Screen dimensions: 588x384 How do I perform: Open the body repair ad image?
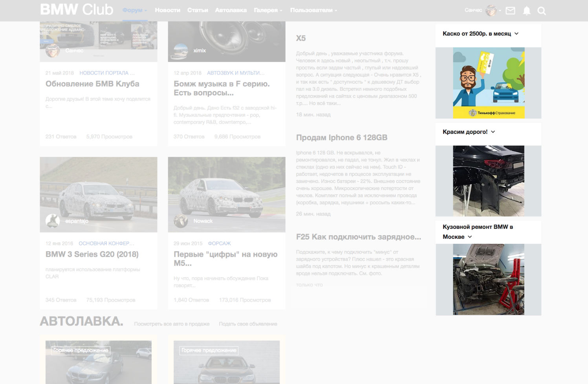[489, 279]
